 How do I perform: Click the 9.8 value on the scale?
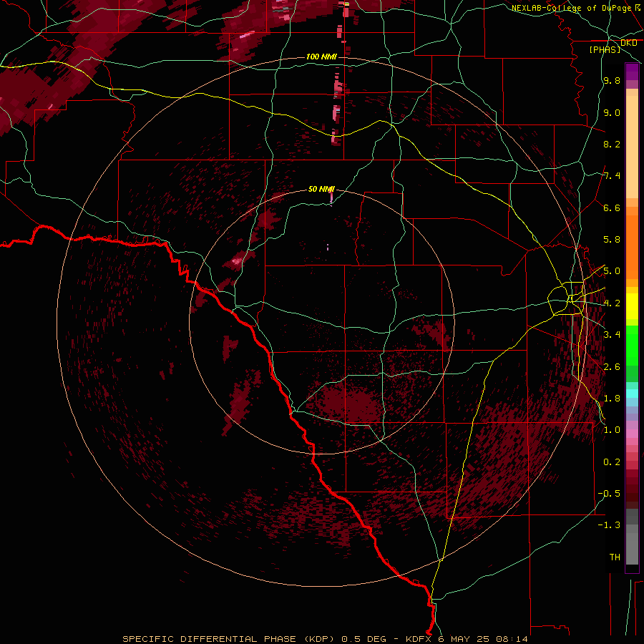[612, 80]
